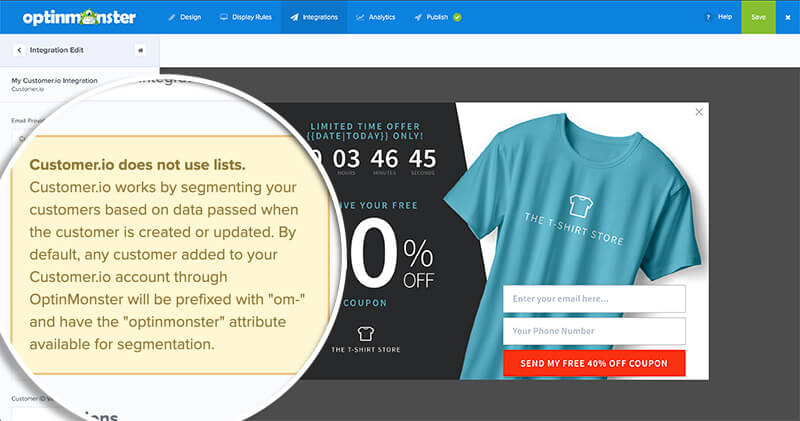Switch to the Integrations tab
Screen dimensions: 800x421
click(314, 17)
